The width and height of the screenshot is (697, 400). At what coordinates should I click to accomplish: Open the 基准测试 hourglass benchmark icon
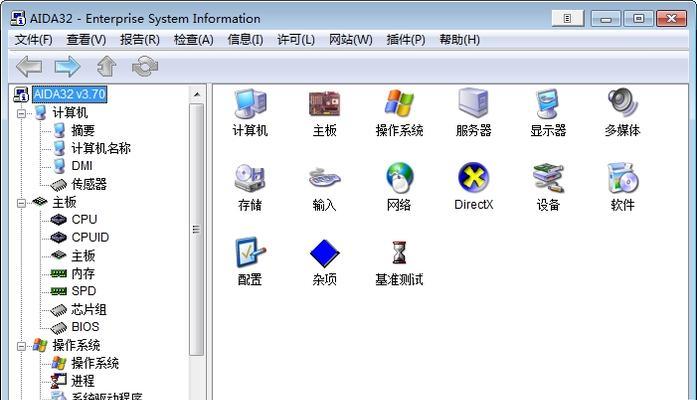point(399,262)
